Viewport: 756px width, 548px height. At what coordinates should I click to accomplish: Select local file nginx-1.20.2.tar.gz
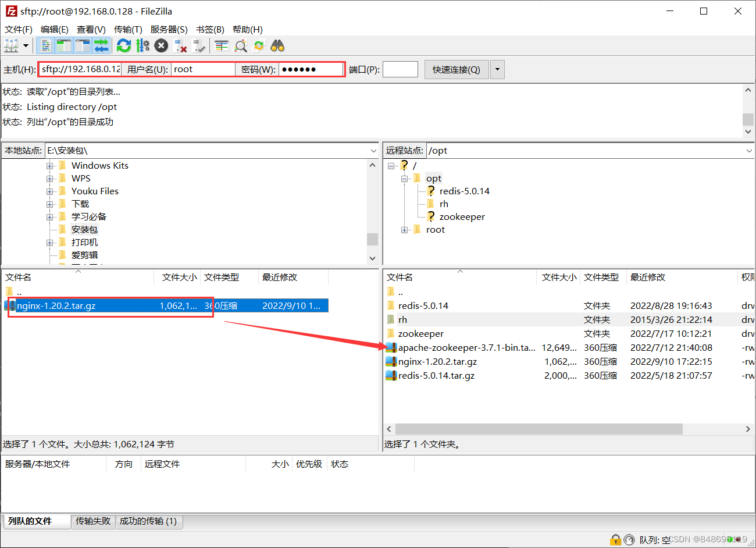[166, 305]
